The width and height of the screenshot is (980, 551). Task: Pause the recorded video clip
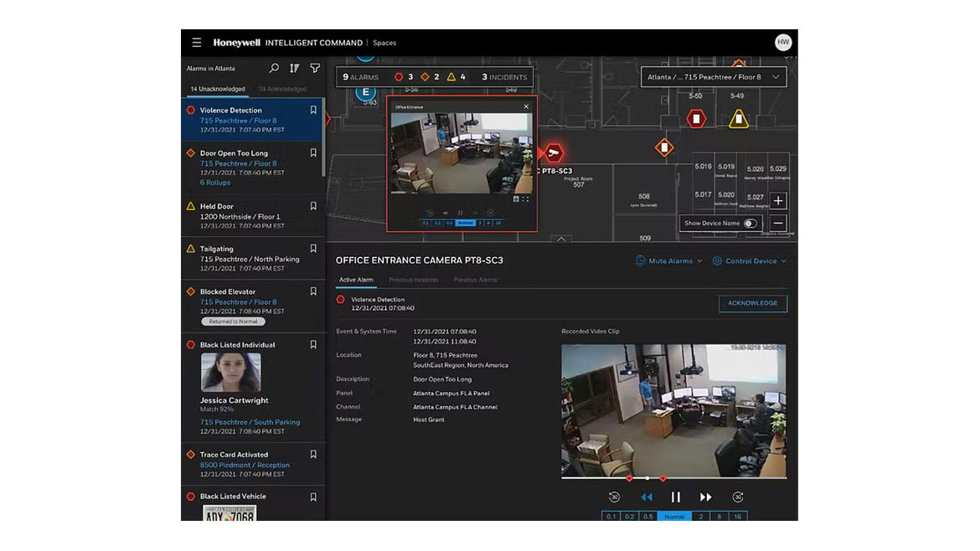coord(675,497)
